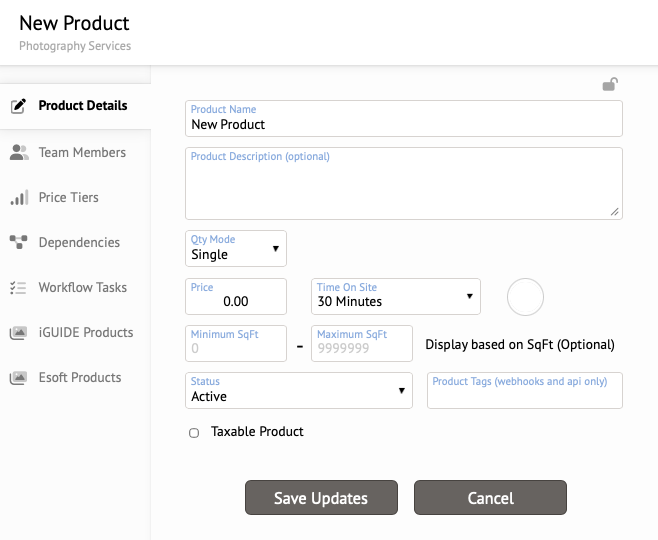
Task: Click the Product Tags input field
Action: pyautogui.click(x=525, y=390)
